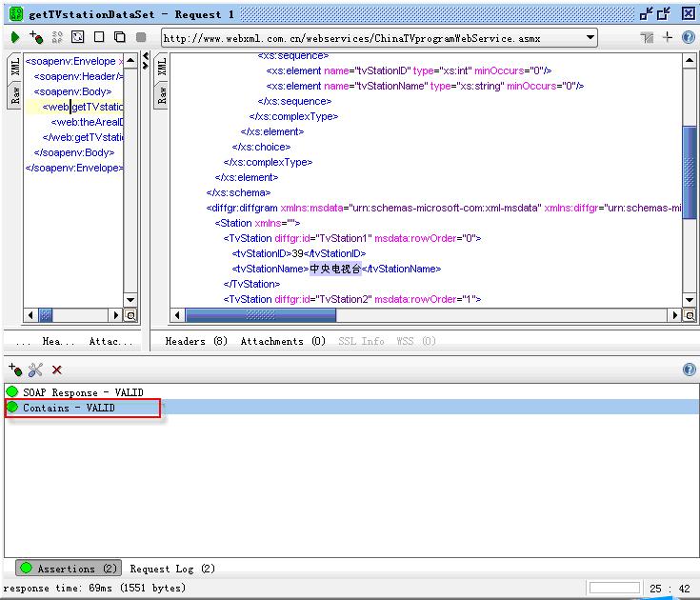The height and width of the screenshot is (600, 700).
Task: Open the help icon in the top toolbar
Action: pyautogui.click(x=688, y=37)
